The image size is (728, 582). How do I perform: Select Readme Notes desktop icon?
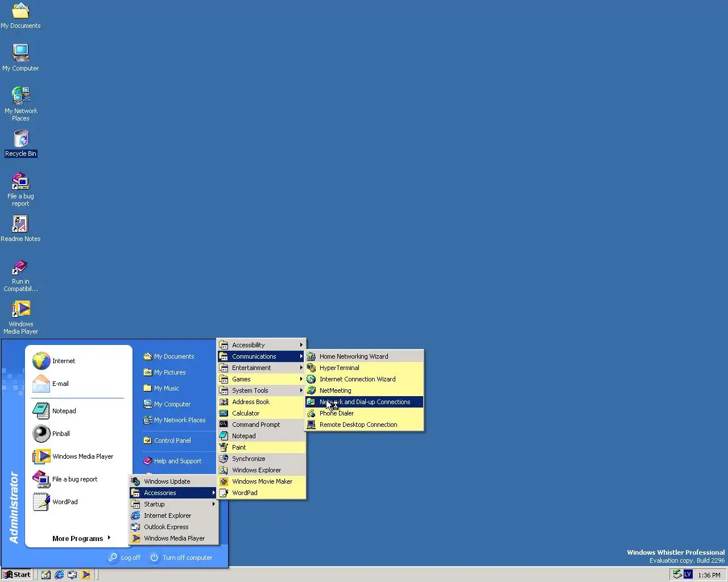tap(20, 228)
